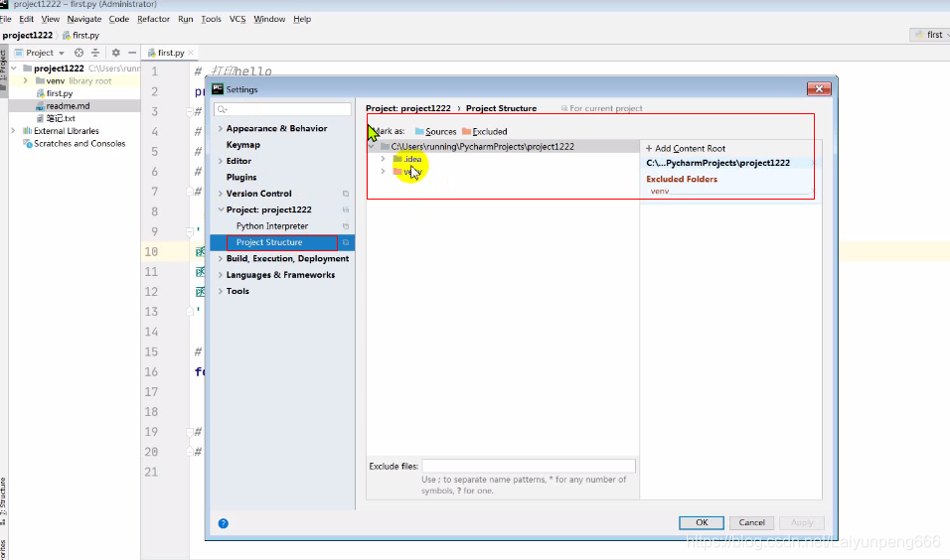Select Keymap settings page

click(x=242, y=145)
